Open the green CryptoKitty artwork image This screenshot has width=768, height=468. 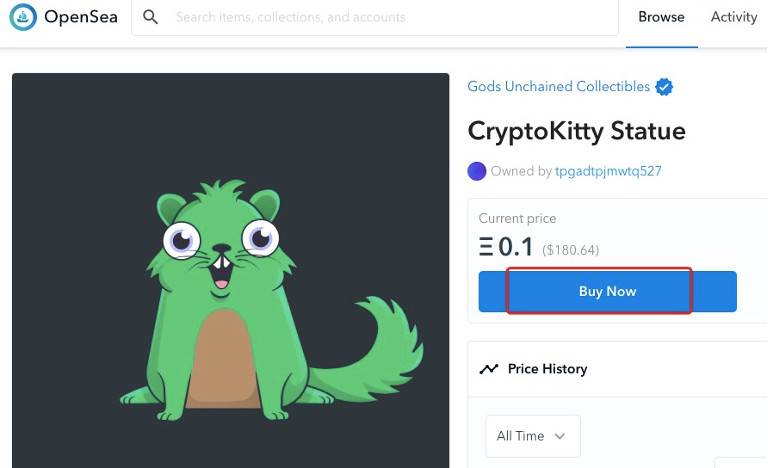point(231,271)
